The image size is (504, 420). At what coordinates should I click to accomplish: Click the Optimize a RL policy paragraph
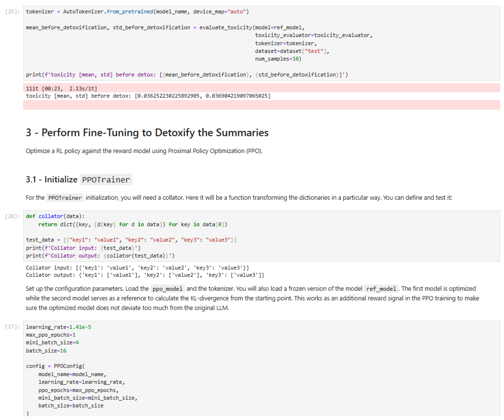pyautogui.click(x=144, y=151)
